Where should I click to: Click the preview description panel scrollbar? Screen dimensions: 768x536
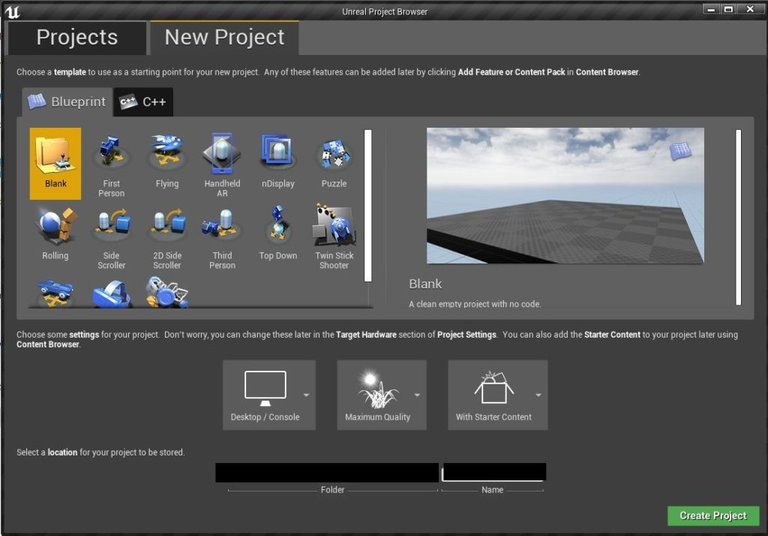pos(738,217)
